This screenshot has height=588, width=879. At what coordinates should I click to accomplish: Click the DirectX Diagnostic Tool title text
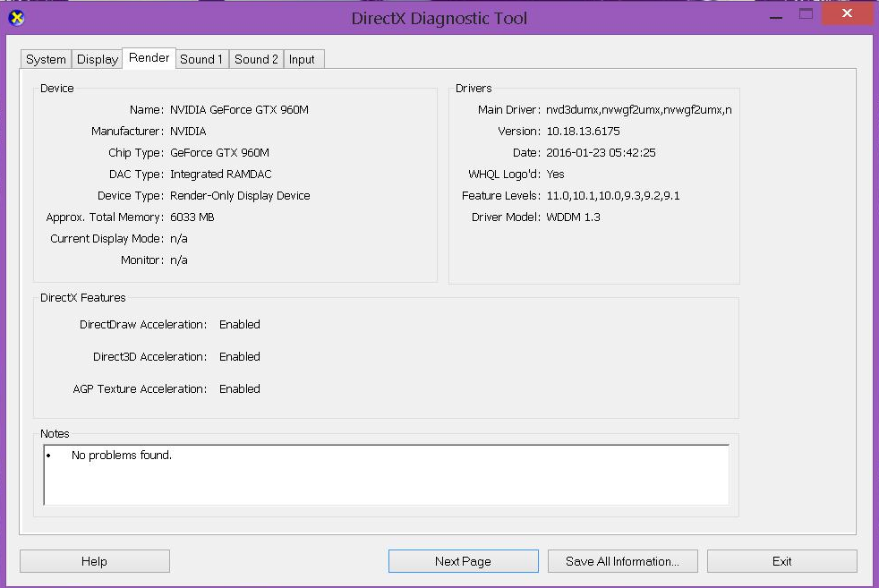click(439, 18)
